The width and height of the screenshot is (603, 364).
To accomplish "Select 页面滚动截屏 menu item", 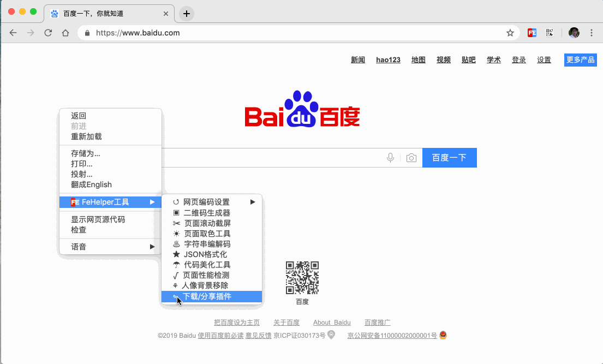I will [212, 223].
